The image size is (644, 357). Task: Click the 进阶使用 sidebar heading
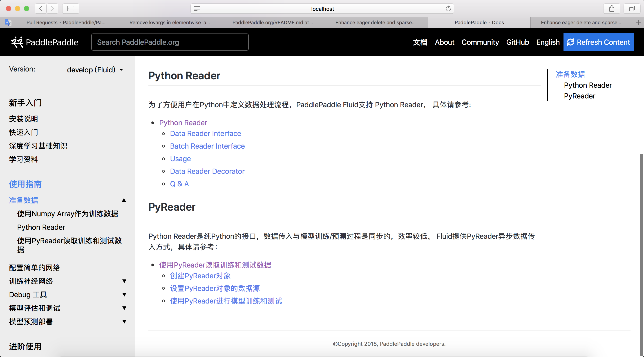click(x=25, y=346)
